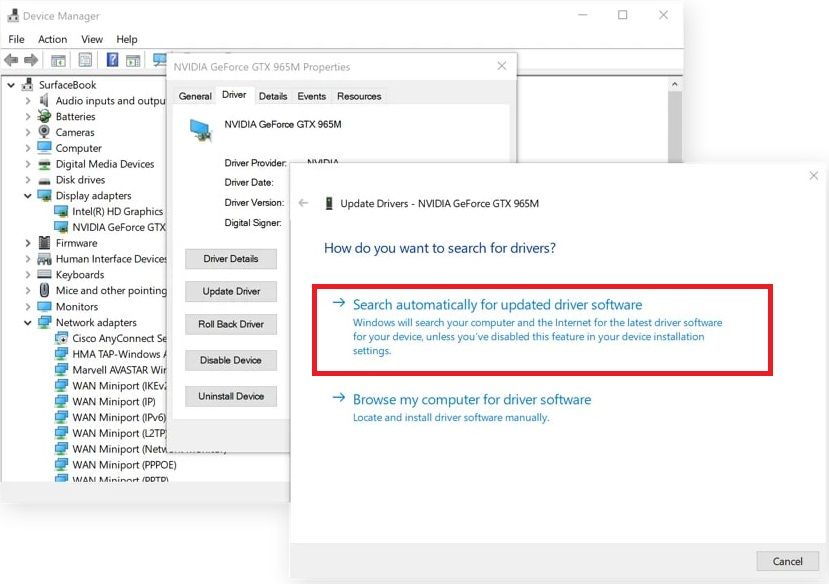Click the Audio inputs speaker icon
The height and width of the screenshot is (584, 829).
pyautogui.click(x=44, y=100)
